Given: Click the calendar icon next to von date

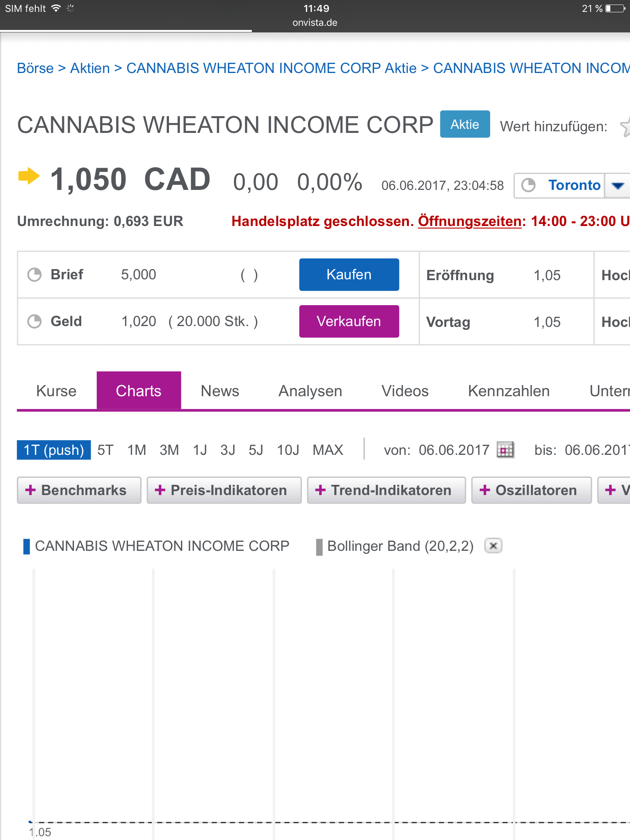Looking at the screenshot, I should pos(505,450).
